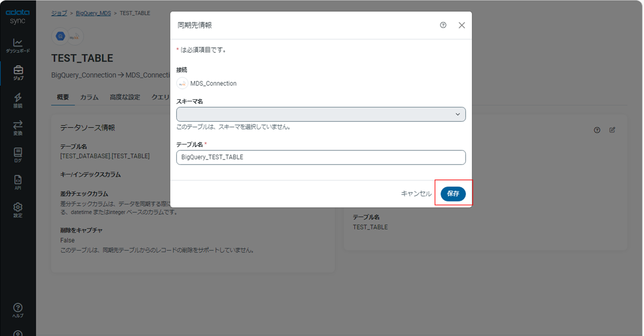The height and width of the screenshot is (336, 644).
Task: Click the BigQuery_Connection → MDS_Connection subtitle
Action: 110,75
